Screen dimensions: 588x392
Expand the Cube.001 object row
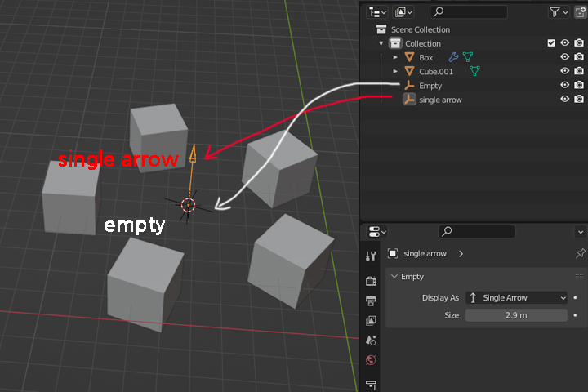click(395, 71)
